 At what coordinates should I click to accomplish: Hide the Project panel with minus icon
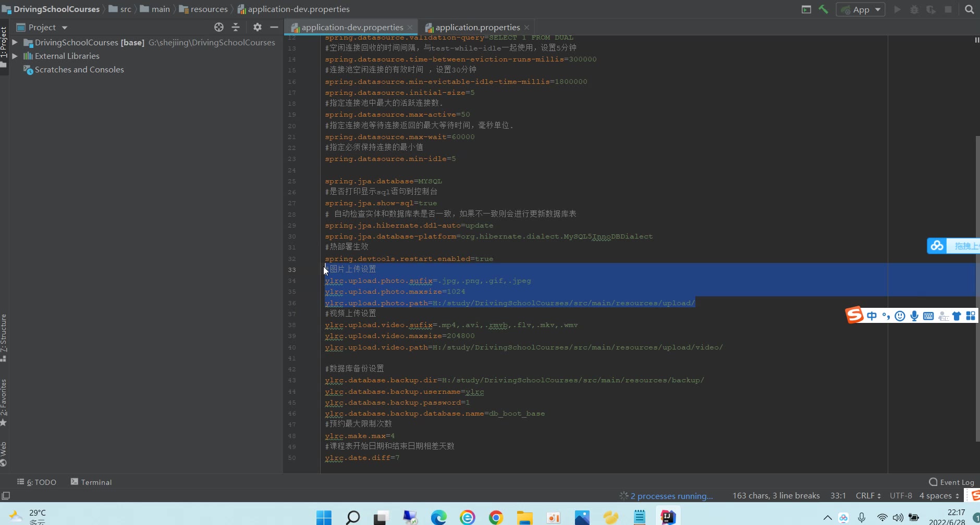pyautogui.click(x=274, y=27)
